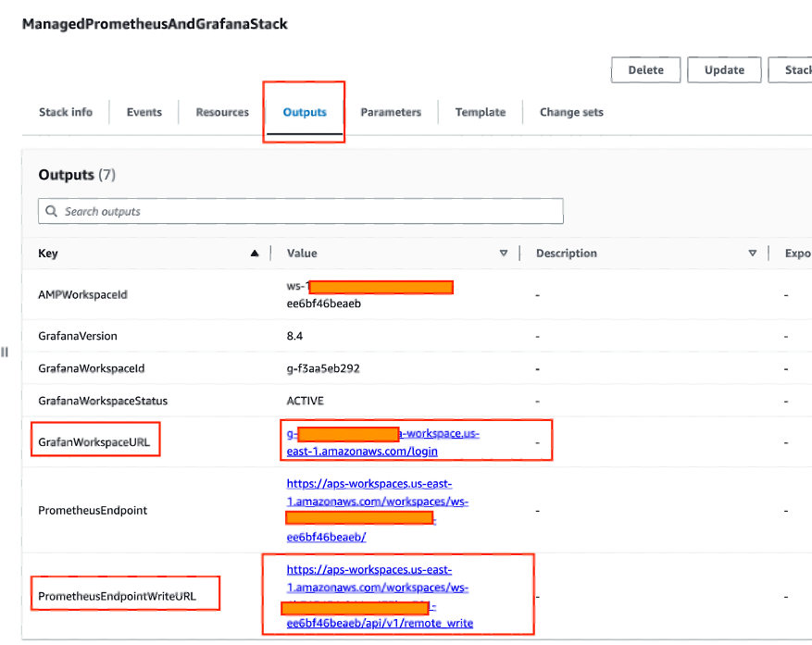Collapse the left side panel handle
This screenshot has width=812, height=645.
coord(5,352)
